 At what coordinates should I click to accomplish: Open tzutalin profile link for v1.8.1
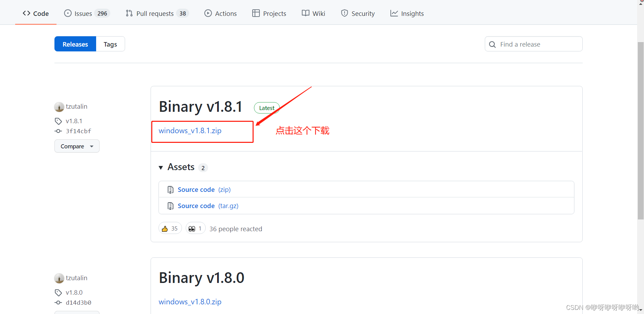[76, 107]
